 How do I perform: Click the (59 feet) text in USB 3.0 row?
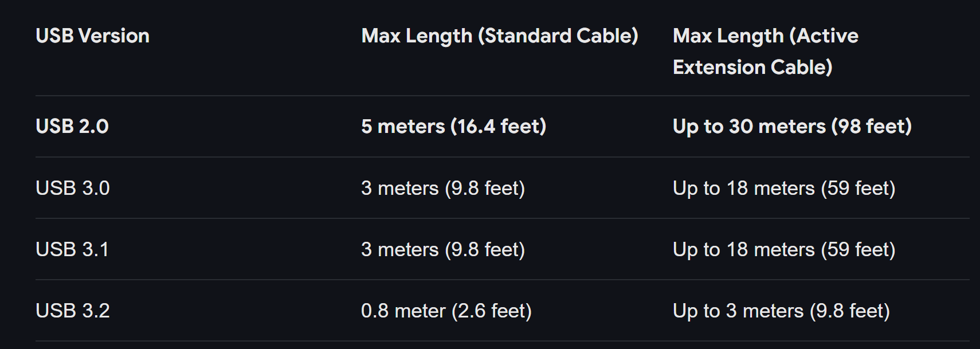pyautogui.click(x=858, y=188)
